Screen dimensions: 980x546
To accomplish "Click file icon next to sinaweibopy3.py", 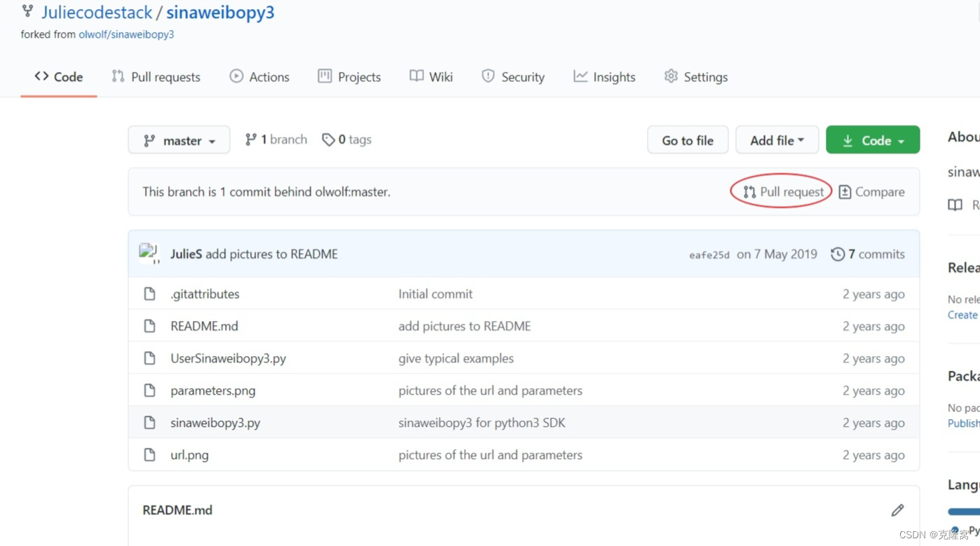I will pyautogui.click(x=149, y=423).
